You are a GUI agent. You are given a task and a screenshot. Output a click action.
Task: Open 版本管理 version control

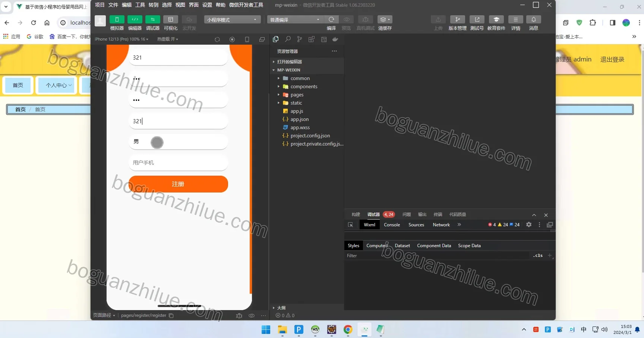(457, 19)
